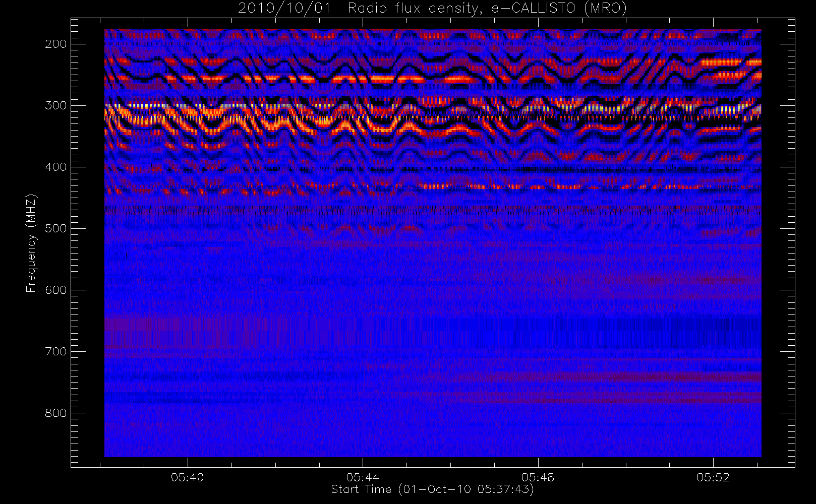
Task: Click the 600 frequency tick label
Action: (56, 290)
